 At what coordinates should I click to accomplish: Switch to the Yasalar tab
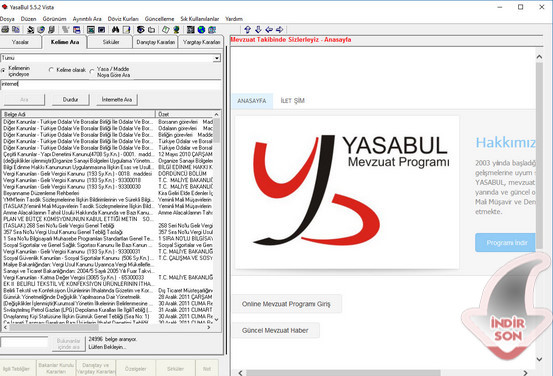tap(20, 42)
